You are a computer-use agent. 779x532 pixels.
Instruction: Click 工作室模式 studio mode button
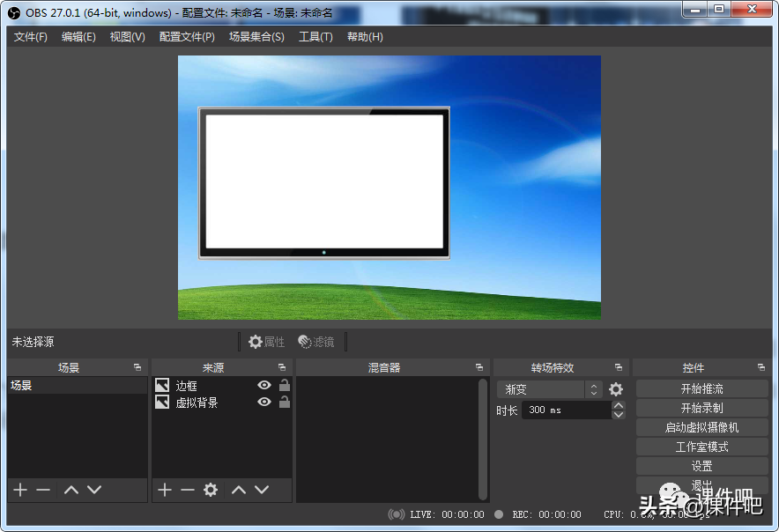tap(702, 447)
